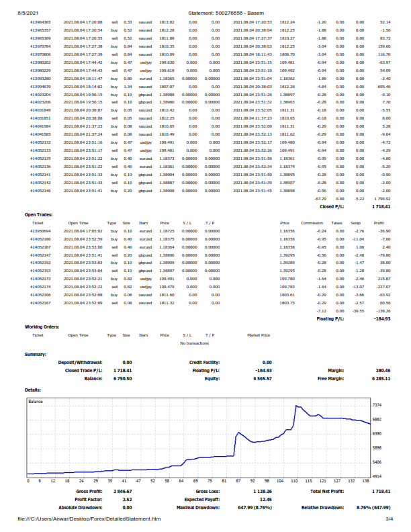Viewport: 411px width, 532px height.
Task: Select the Free Margin value 6 285.11
Action: click(x=381, y=379)
